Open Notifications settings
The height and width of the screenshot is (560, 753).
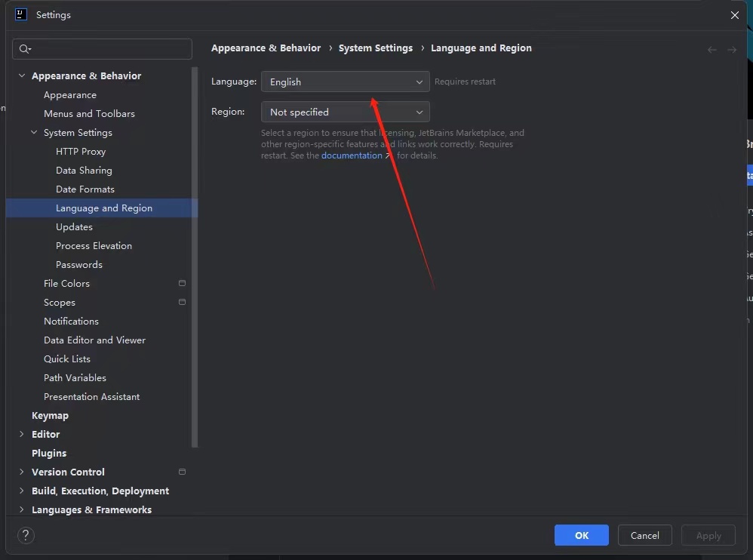point(71,322)
